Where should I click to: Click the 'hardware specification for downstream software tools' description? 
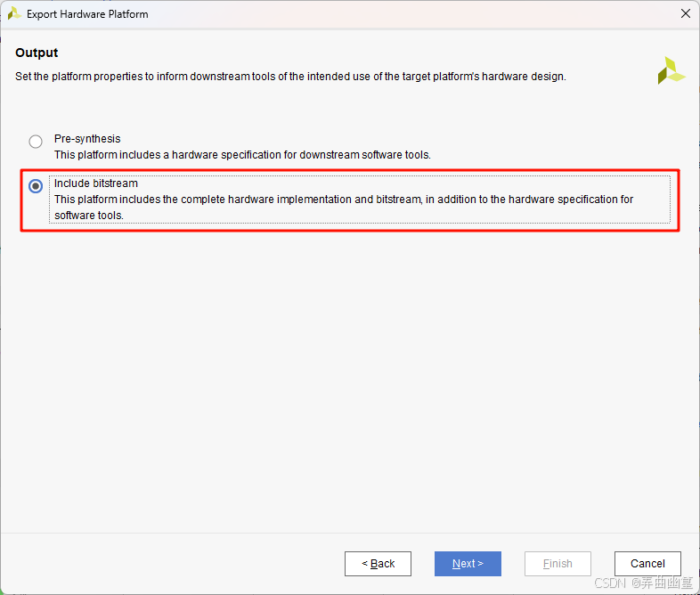click(242, 155)
